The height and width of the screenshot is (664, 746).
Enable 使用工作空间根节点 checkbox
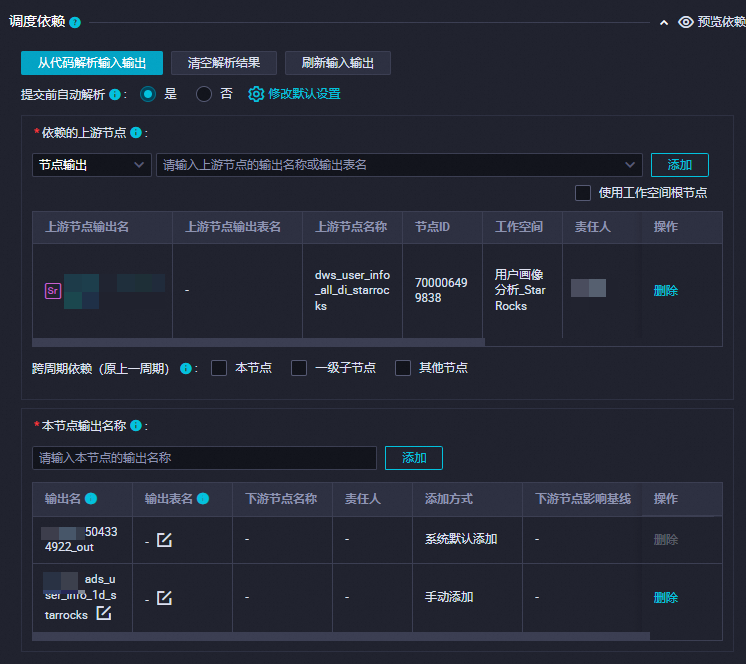click(x=583, y=193)
